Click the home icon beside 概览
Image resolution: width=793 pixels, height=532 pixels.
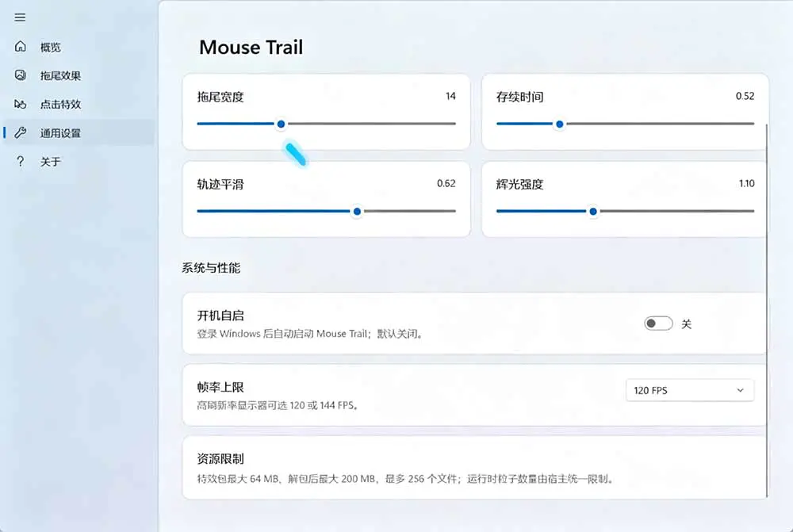pyautogui.click(x=21, y=47)
